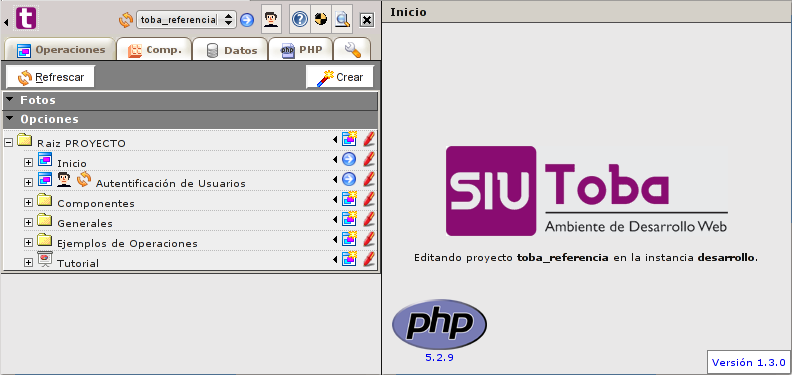Switch to the PHP tab
The width and height of the screenshot is (792, 375).
coord(301,50)
